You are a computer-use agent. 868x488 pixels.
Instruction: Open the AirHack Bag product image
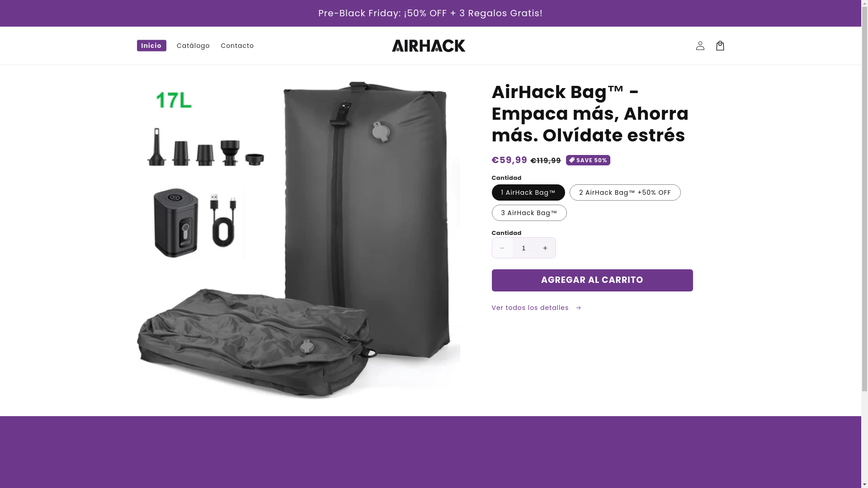[x=298, y=240]
